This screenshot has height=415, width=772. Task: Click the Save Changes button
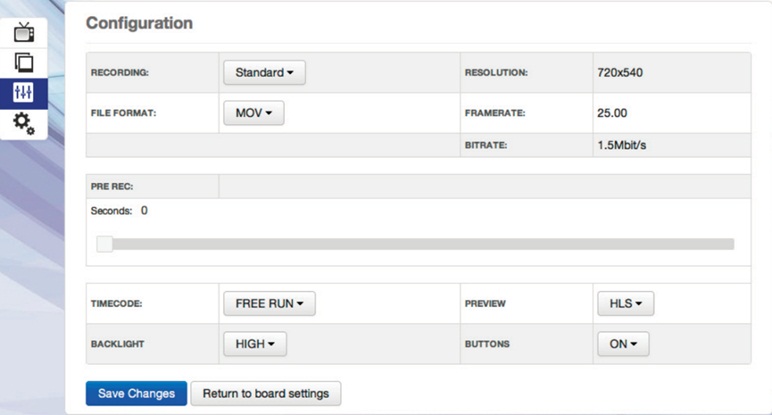[136, 393]
